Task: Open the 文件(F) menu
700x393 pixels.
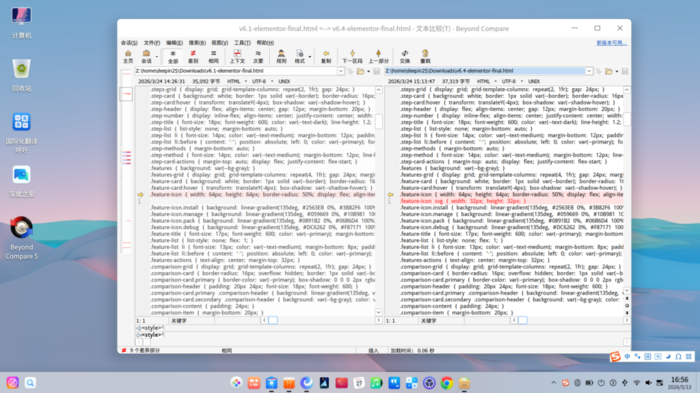Action: click(152, 43)
